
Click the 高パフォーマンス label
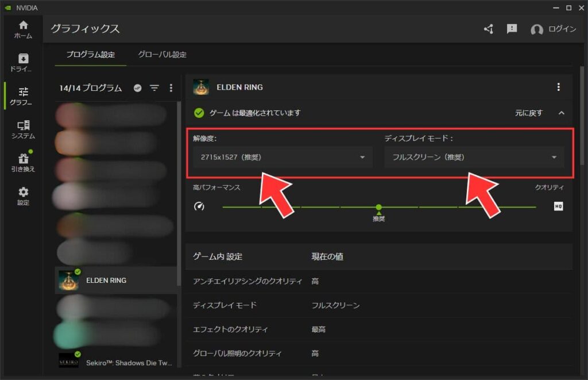(216, 187)
